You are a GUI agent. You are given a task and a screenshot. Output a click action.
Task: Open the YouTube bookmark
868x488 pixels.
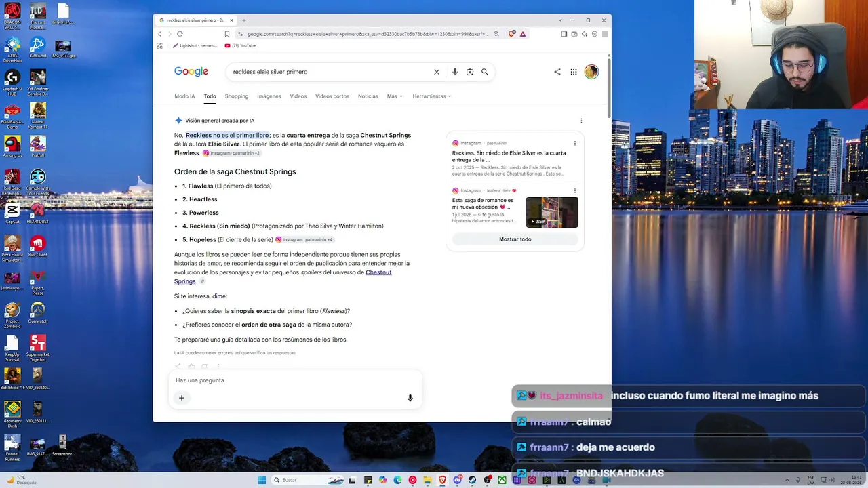coord(241,45)
